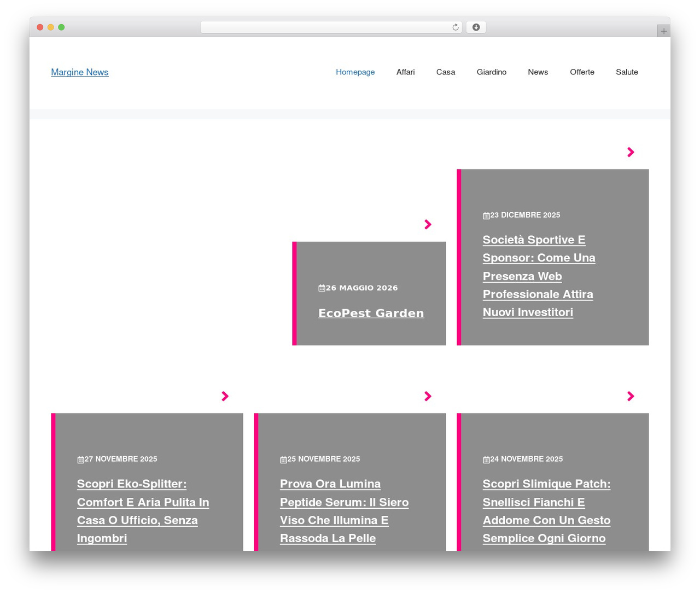Click the pink arrow above the Slimique Patch card

631,396
